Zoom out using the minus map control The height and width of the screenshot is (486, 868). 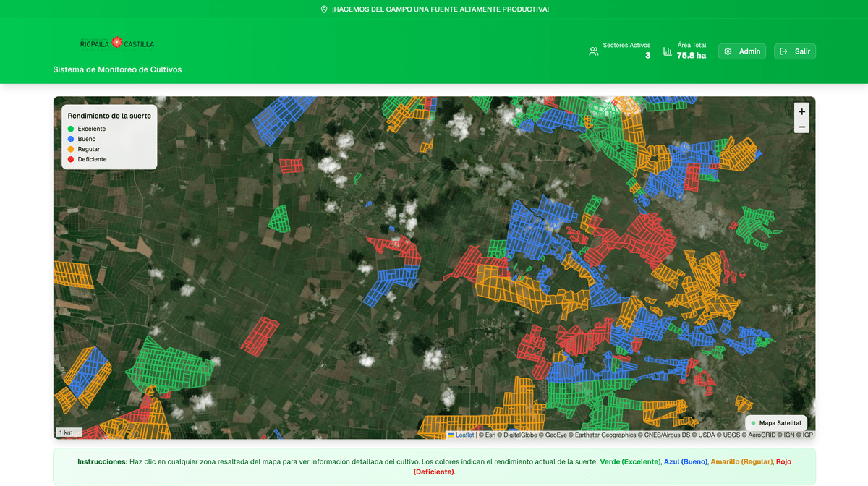point(801,127)
